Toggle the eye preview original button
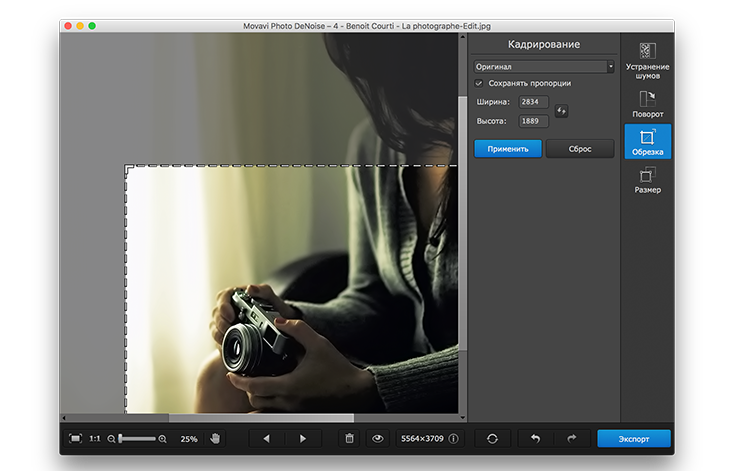Image resolution: width=733 pixels, height=471 pixels. click(378, 439)
